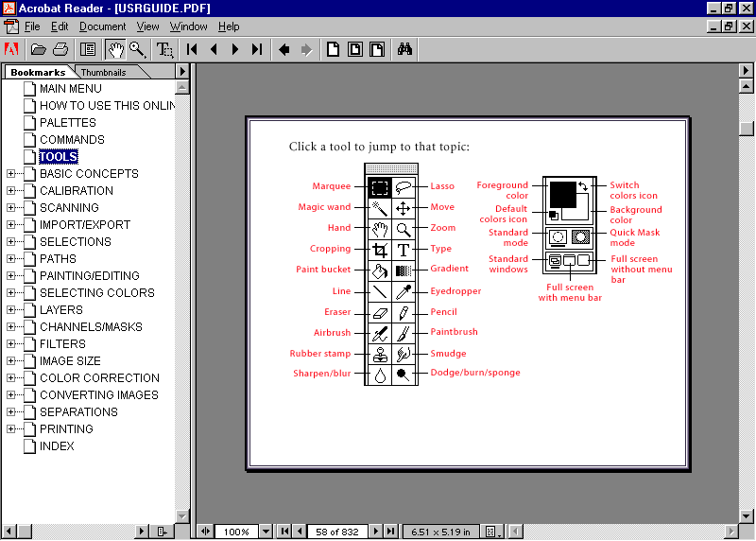The image size is (756, 541).
Task: Go to previous page using the toolbar arrow
Action: point(215,49)
